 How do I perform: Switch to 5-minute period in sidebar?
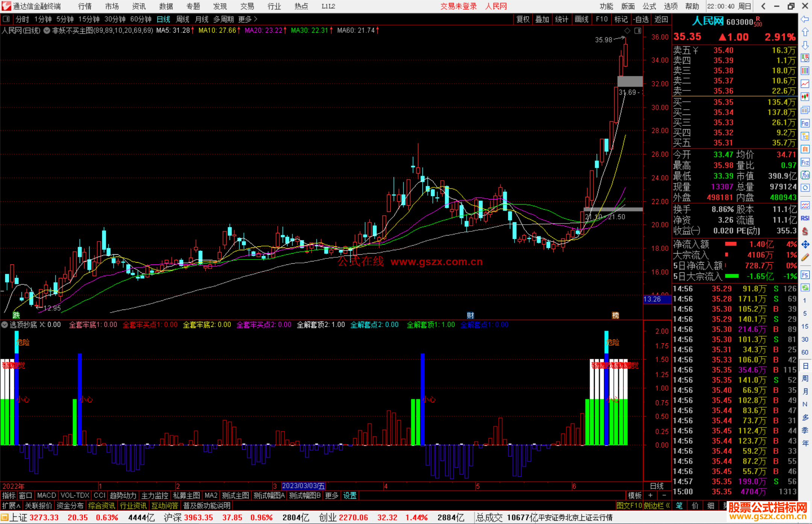pos(804,314)
